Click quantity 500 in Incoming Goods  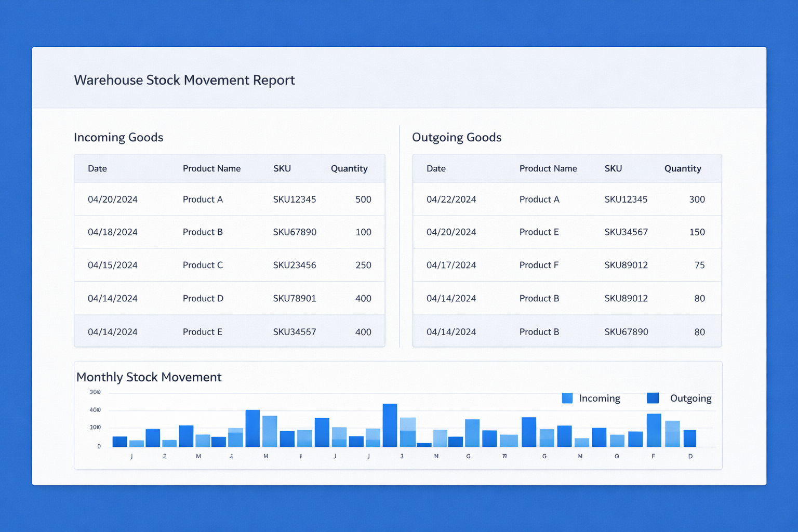point(363,199)
